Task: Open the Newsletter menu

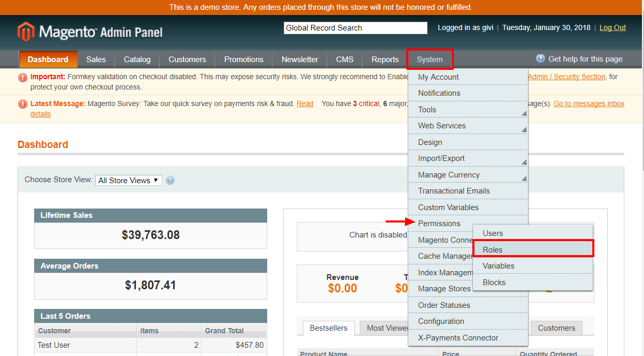Action: 300,60
